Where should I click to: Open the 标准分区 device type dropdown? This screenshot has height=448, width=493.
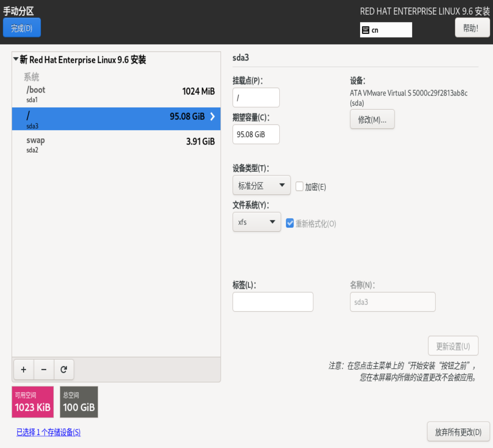pyautogui.click(x=262, y=185)
